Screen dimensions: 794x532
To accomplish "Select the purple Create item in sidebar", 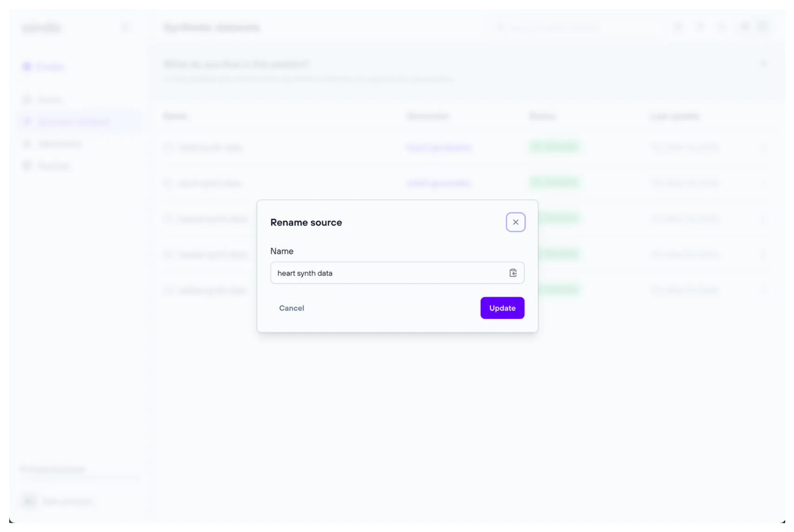I will point(44,67).
